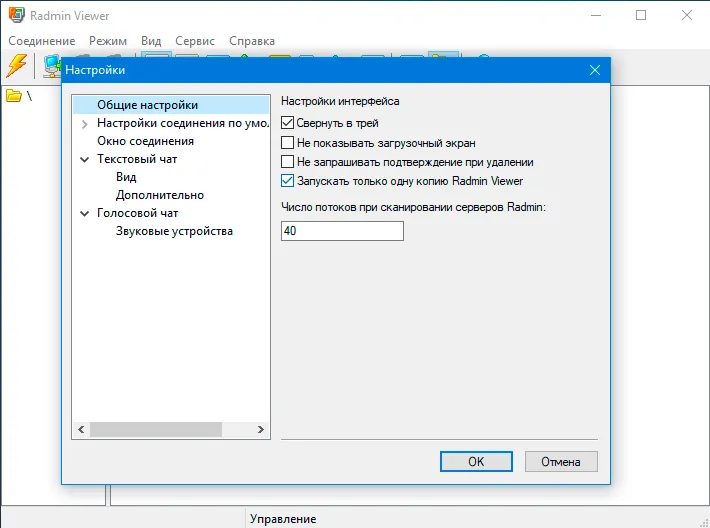Open the Вид menu in menu bar

(151, 41)
